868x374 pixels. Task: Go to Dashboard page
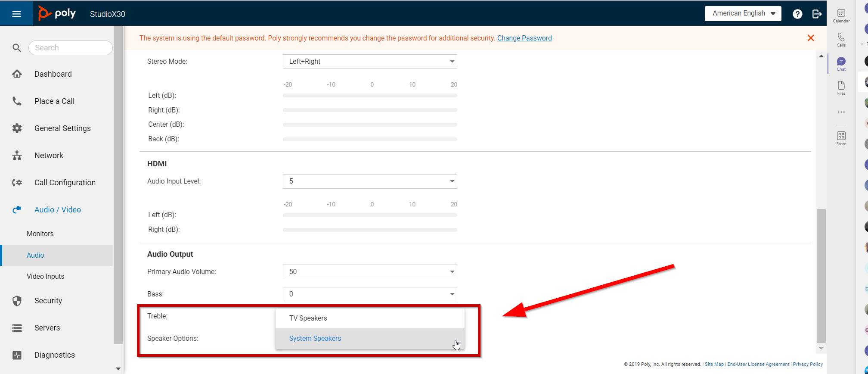tap(53, 74)
